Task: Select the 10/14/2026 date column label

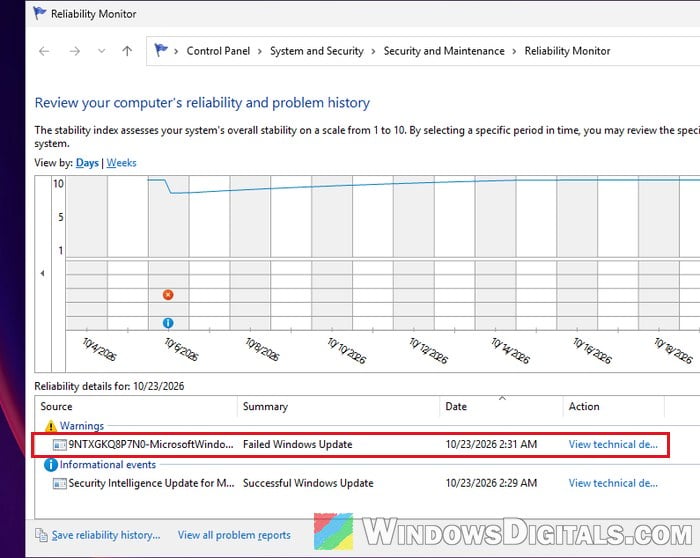Action: point(510,351)
